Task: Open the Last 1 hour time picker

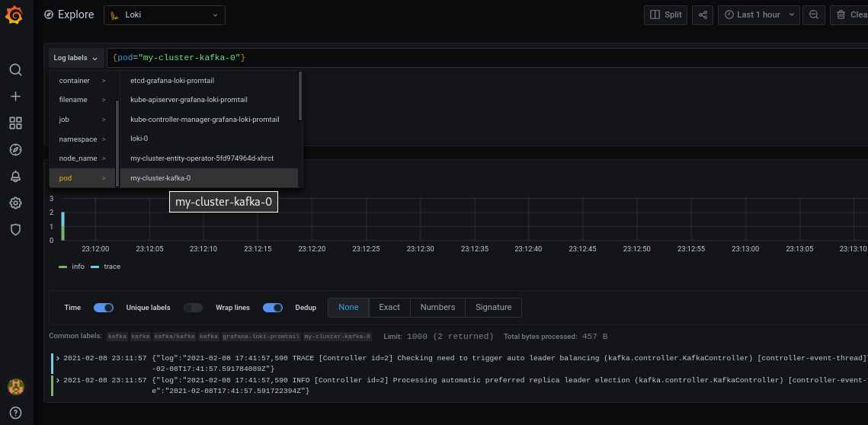Action: pos(759,15)
